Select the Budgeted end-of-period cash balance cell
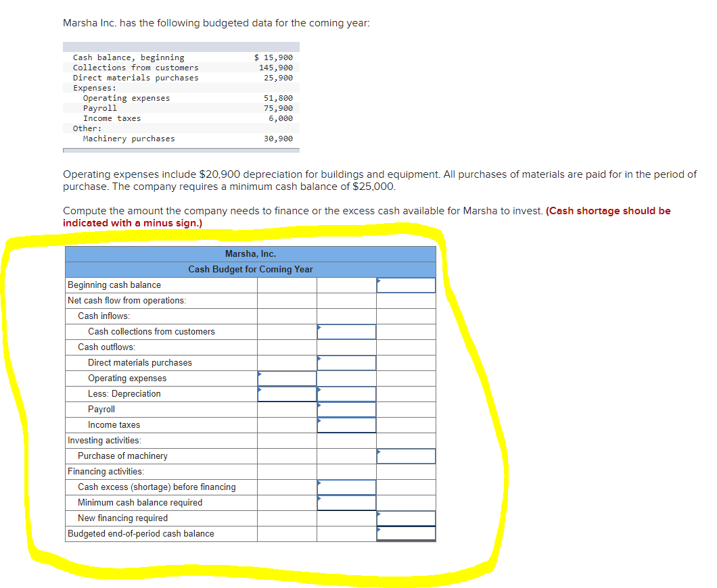 click(x=406, y=533)
